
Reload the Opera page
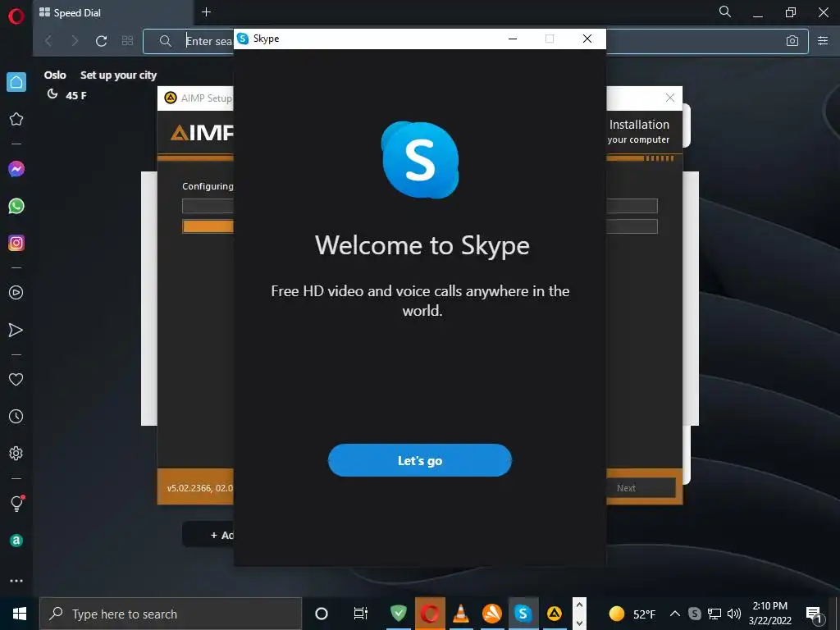pos(101,41)
